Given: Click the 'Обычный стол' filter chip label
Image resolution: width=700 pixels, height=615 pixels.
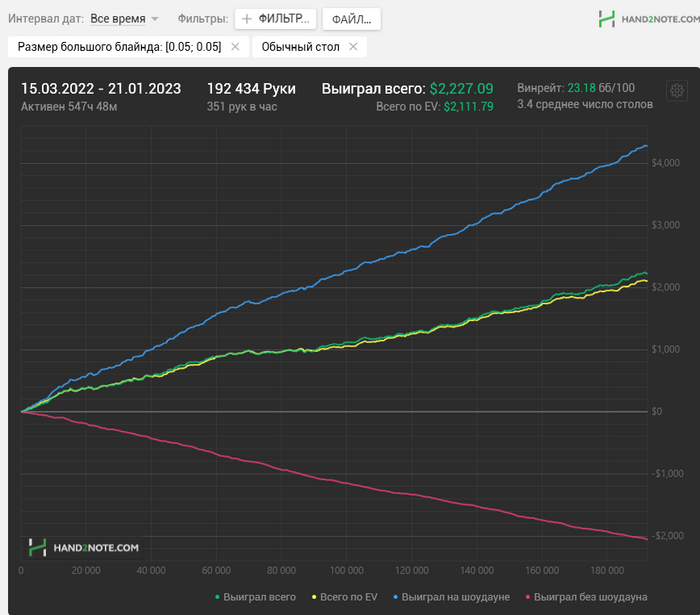Looking at the screenshot, I should 300,47.
